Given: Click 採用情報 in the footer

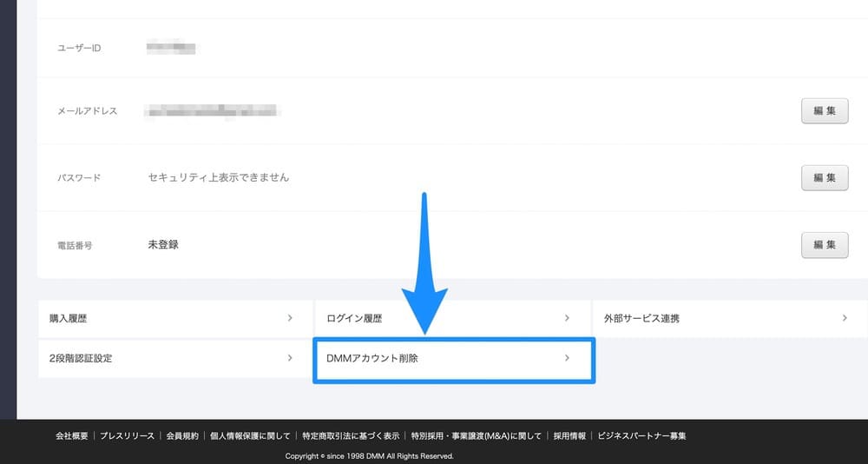Looking at the screenshot, I should point(569,436).
